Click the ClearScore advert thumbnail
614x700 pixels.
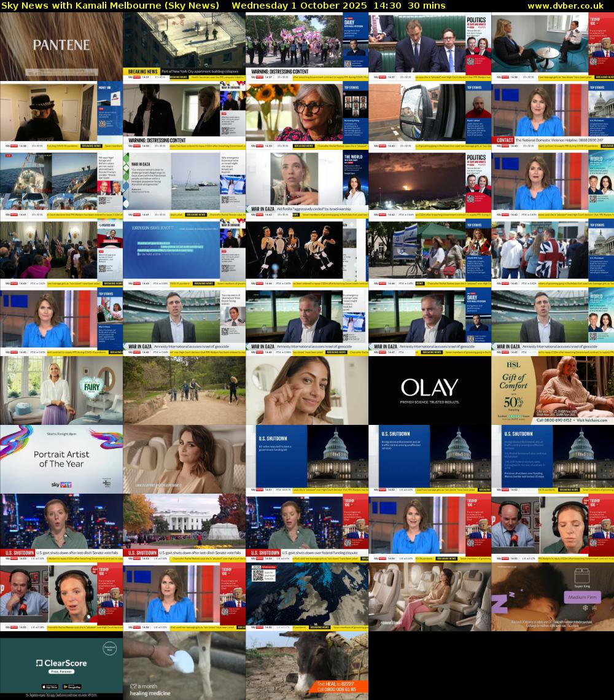click(x=61, y=666)
